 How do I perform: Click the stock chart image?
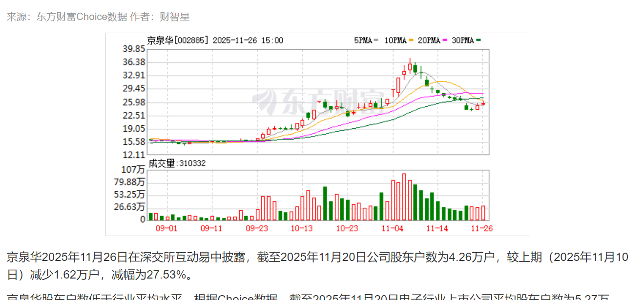click(318, 134)
